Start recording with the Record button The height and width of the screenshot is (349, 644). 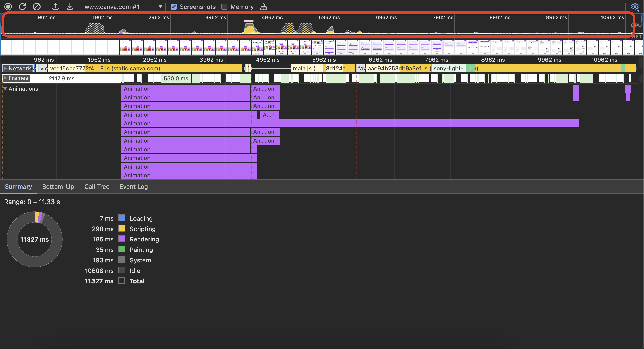point(8,7)
